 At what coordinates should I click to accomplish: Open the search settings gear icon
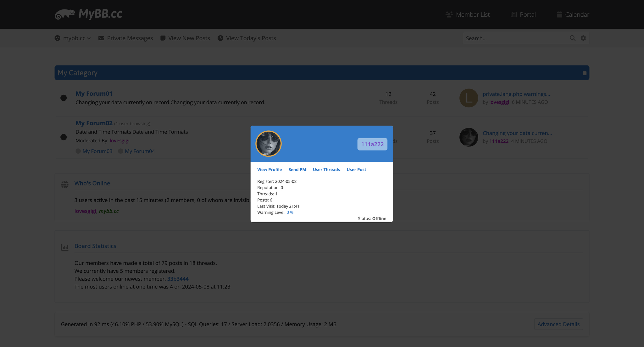583,38
